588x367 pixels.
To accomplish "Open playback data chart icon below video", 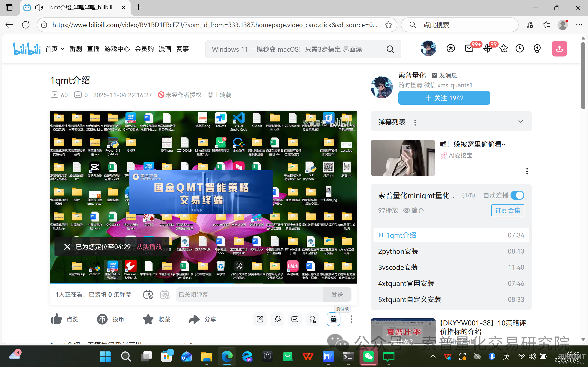I will tap(295, 319).
